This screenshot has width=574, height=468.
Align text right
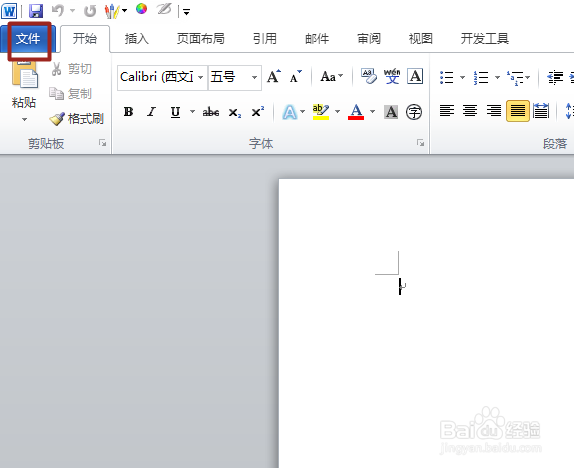(494, 111)
